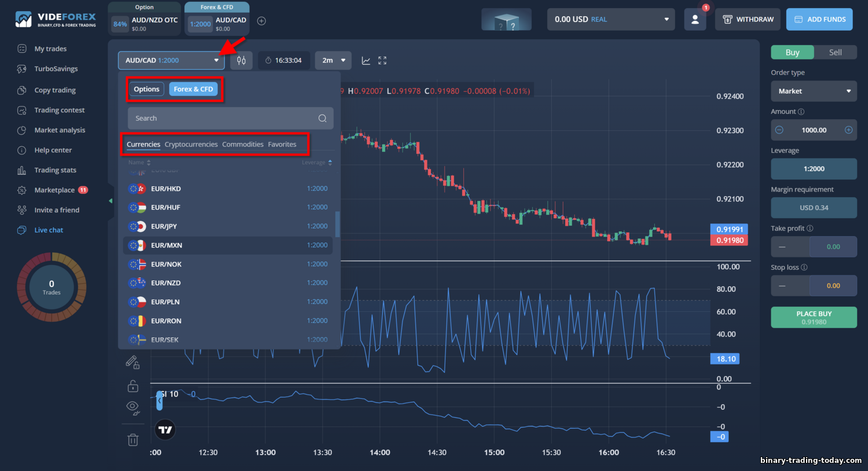Image resolution: width=868 pixels, height=471 pixels.
Task: Switch to the Cryptocurrencies tab
Action: click(191, 145)
